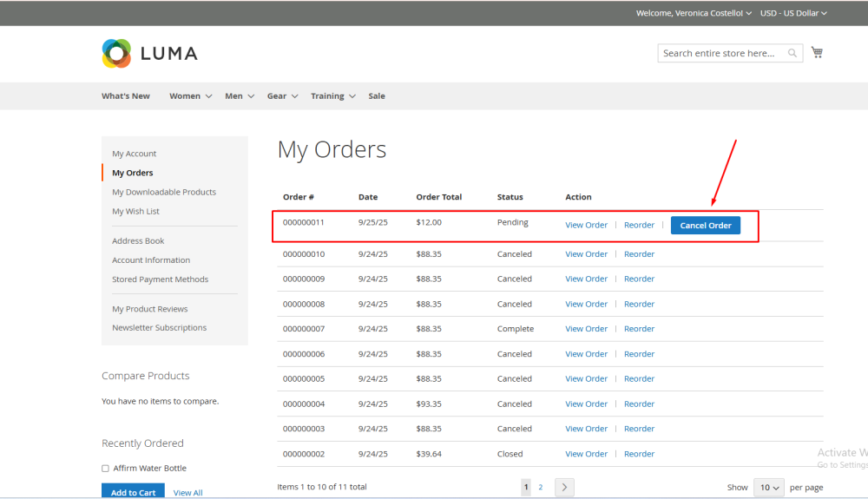The image size is (868, 499).
Task: View Order for order 000000011
Action: pyautogui.click(x=586, y=225)
